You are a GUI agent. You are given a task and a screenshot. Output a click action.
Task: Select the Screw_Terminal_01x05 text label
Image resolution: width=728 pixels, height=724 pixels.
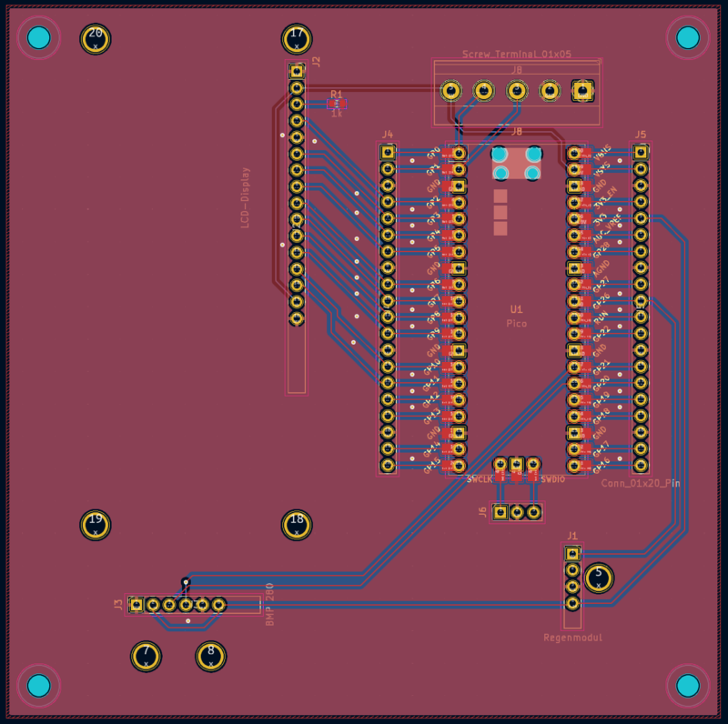(516, 55)
